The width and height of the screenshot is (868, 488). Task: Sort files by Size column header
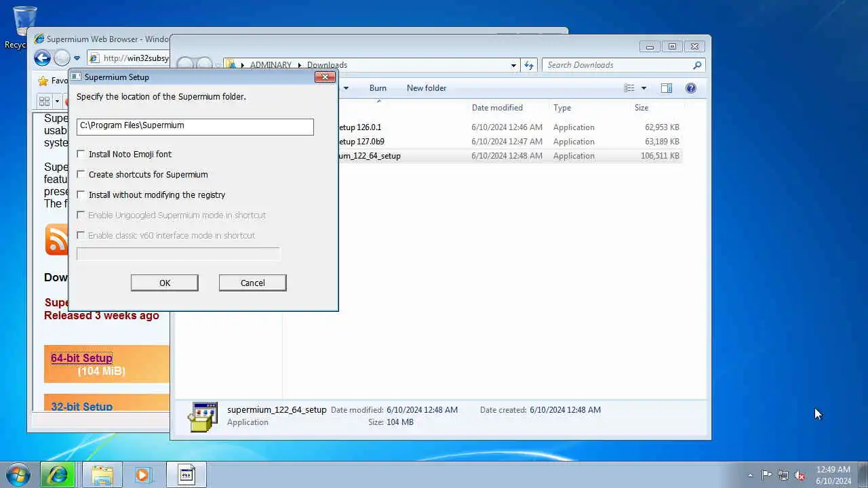point(642,108)
